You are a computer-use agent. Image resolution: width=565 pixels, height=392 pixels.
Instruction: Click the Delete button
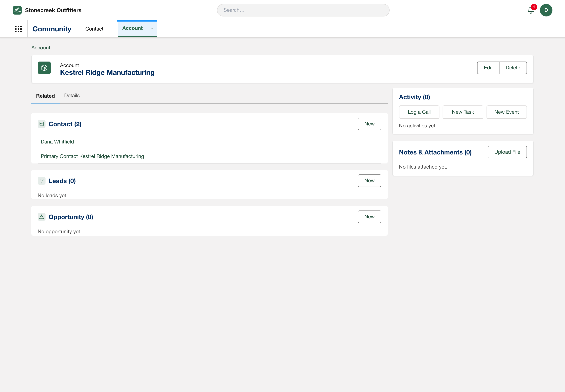[x=513, y=68]
